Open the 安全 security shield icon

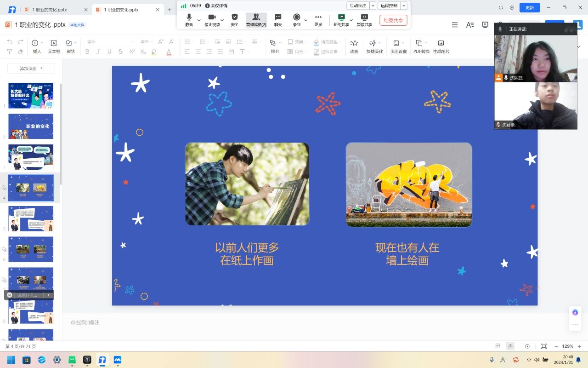click(x=234, y=17)
